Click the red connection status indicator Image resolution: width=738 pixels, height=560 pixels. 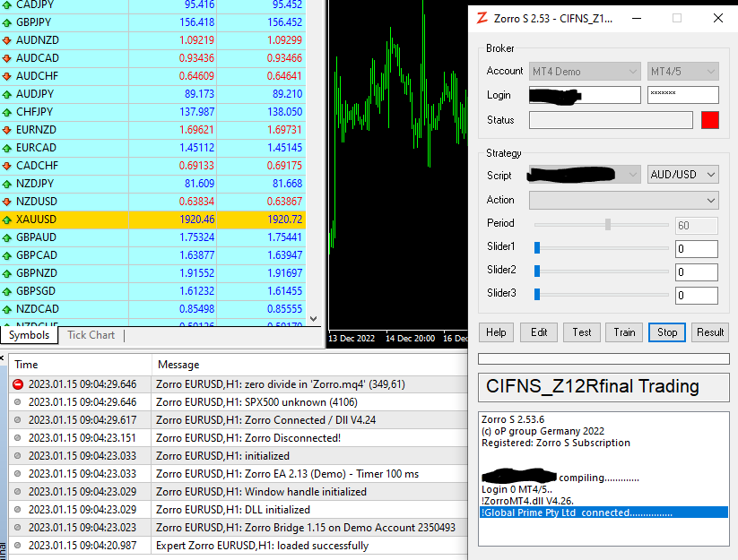[x=710, y=120]
